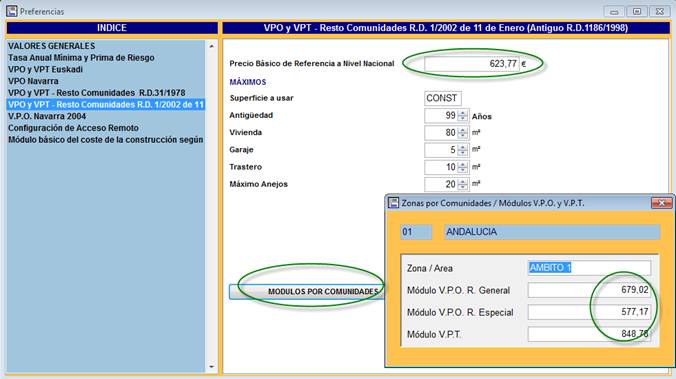This screenshot has height=379, width=676.
Task: Click Zona / Area field AMBITO 1
Action: [x=589, y=268]
